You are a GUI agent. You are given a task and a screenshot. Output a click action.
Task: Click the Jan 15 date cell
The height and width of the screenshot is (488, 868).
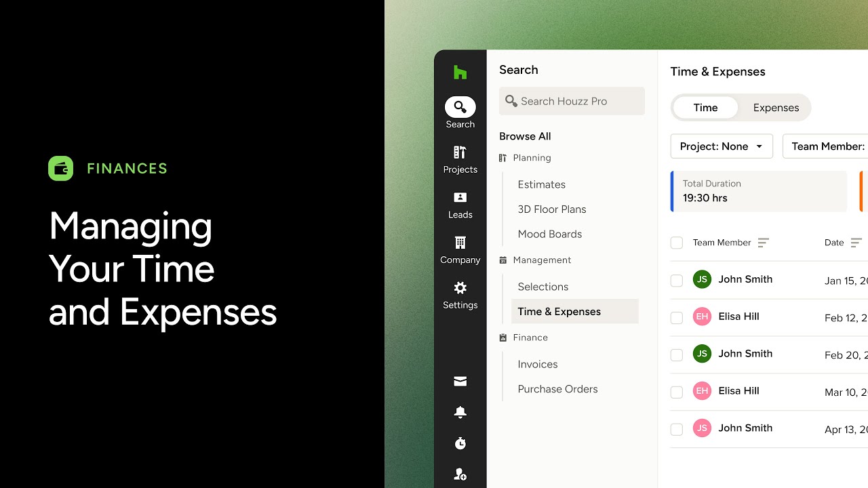(846, 281)
